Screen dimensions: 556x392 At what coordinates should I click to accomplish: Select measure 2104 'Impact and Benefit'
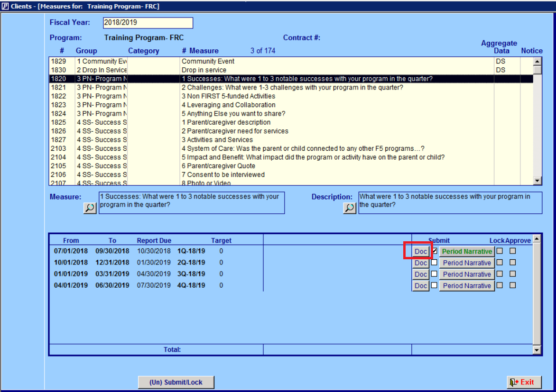coord(291,157)
